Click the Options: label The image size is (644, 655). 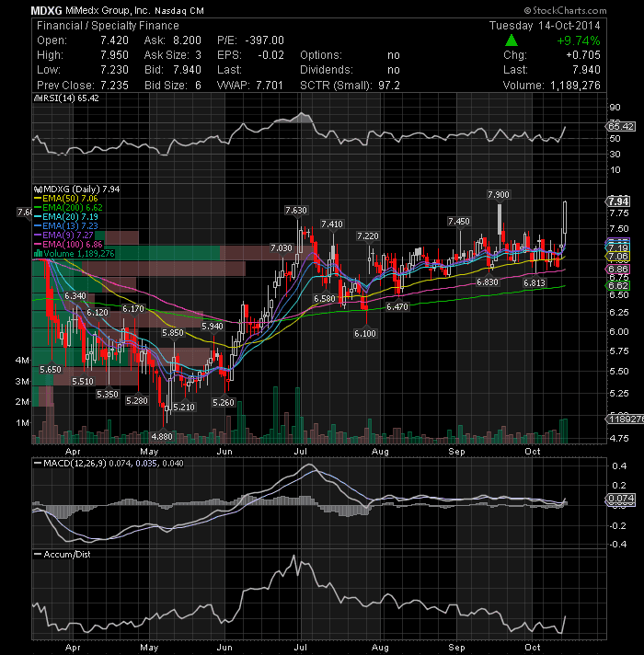click(321, 55)
